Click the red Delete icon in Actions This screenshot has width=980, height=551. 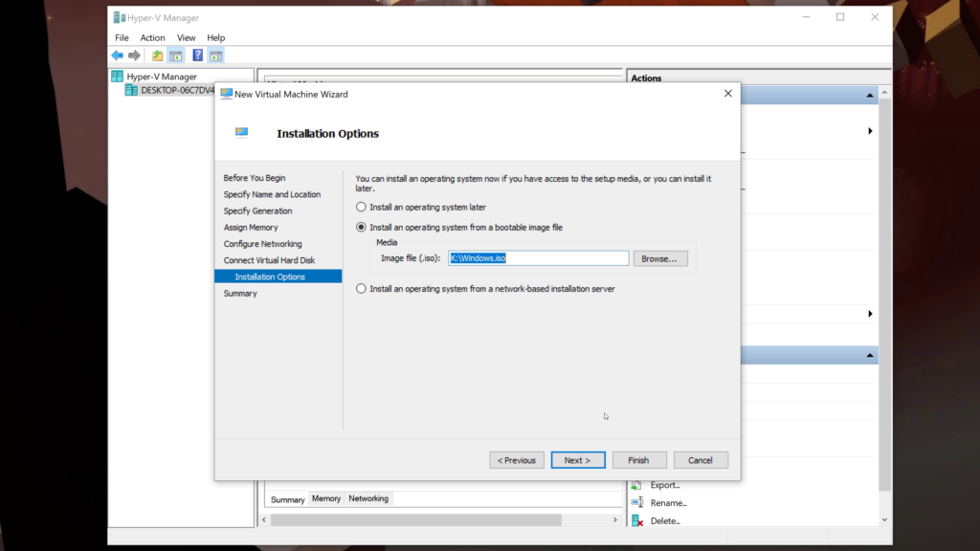point(636,520)
